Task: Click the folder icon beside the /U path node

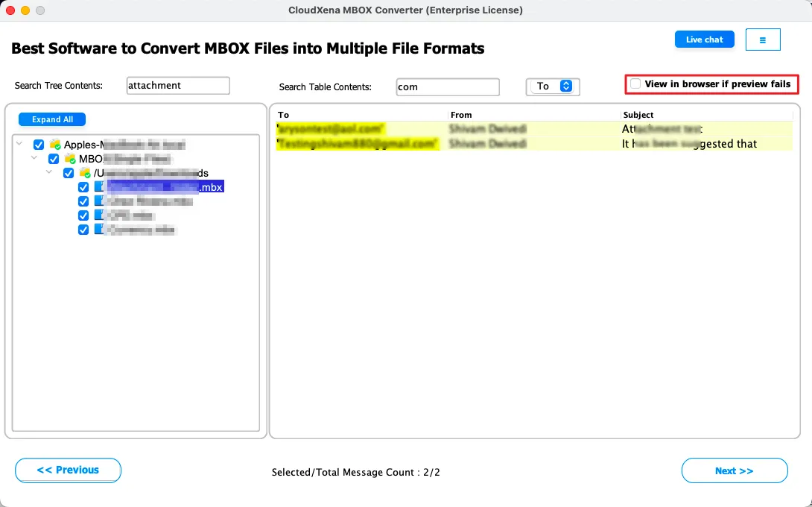Action: (85, 173)
